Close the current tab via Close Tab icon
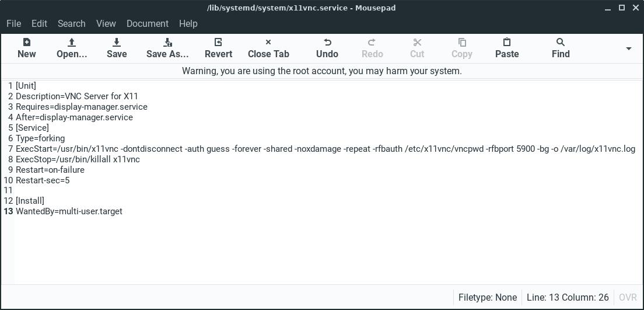The image size is (644, 310). pyautogui.click(x=268, y=43)
